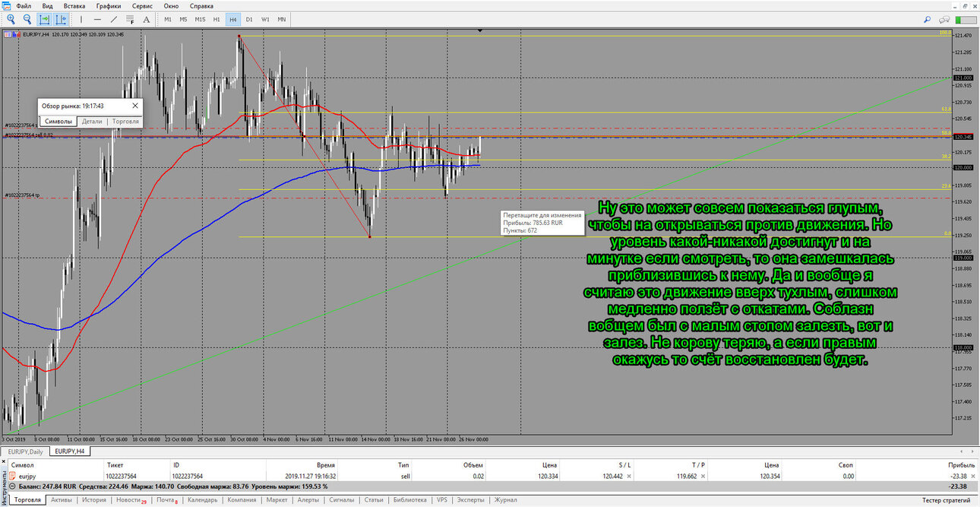Click the eurjpy position row icon
The height and width of the screenshot is (507, 980).
12,476
